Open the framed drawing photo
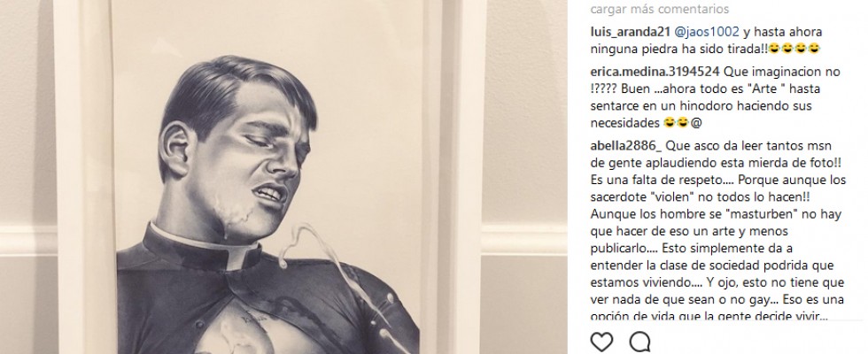Viewport: 868px width, 354px height. 270,177
